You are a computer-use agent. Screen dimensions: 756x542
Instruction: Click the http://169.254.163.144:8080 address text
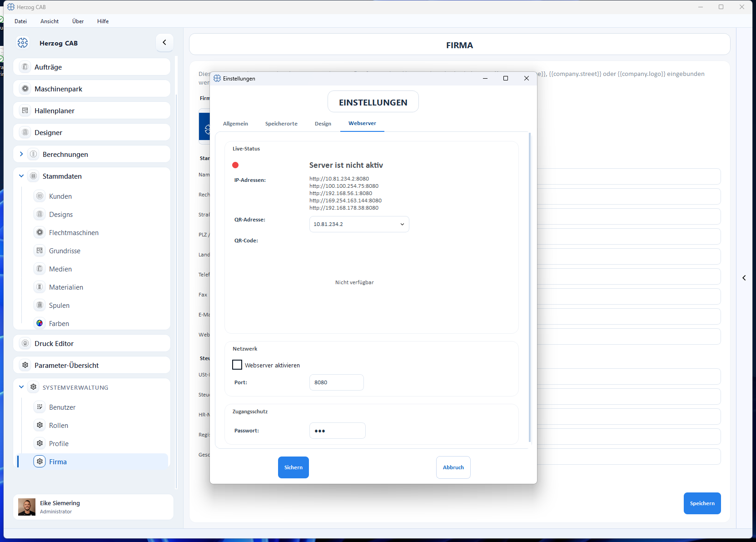coord(345,201)
